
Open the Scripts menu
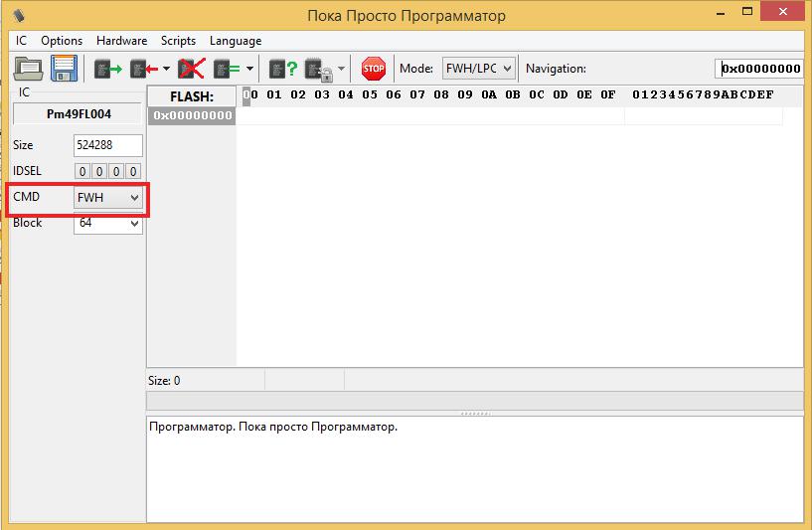(178, 41)
